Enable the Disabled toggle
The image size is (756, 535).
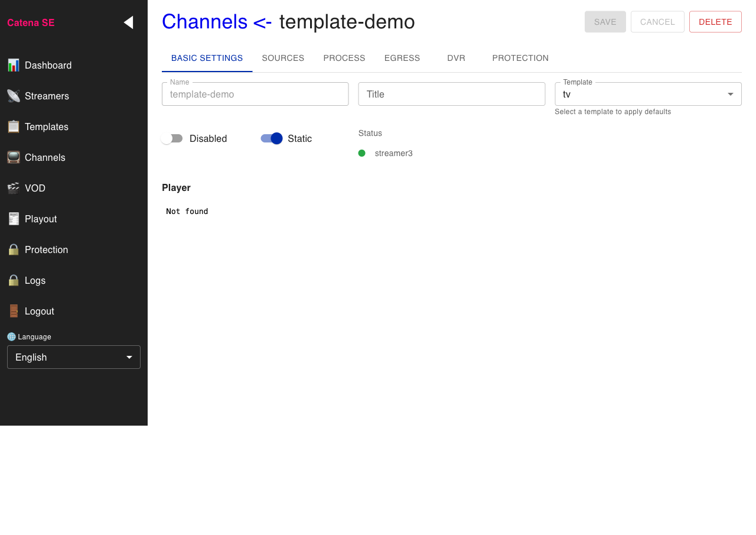click(172, 138)
